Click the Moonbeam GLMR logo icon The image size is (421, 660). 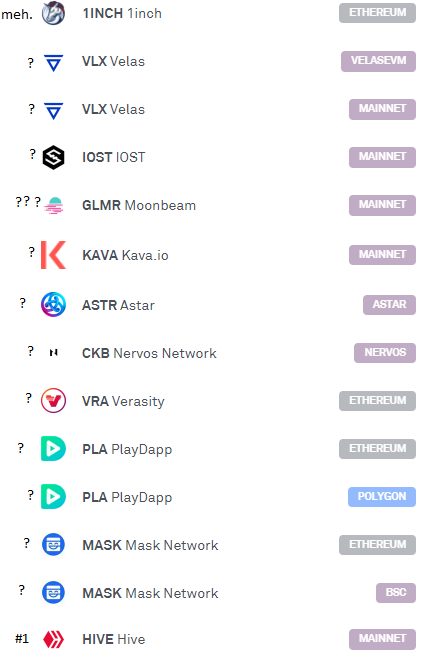coord(54,205)
